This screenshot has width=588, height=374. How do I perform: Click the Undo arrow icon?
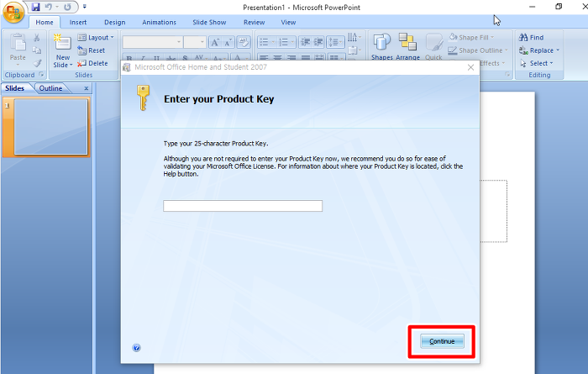[48, 7]
